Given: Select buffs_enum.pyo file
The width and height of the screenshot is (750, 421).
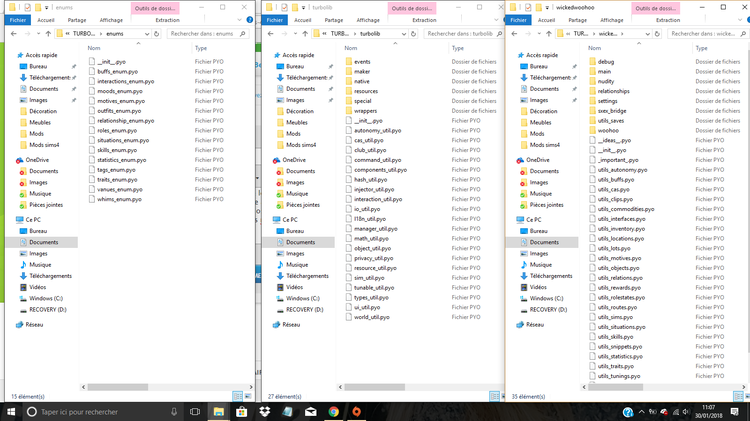Looking at the screenshot, I should 117,71.
